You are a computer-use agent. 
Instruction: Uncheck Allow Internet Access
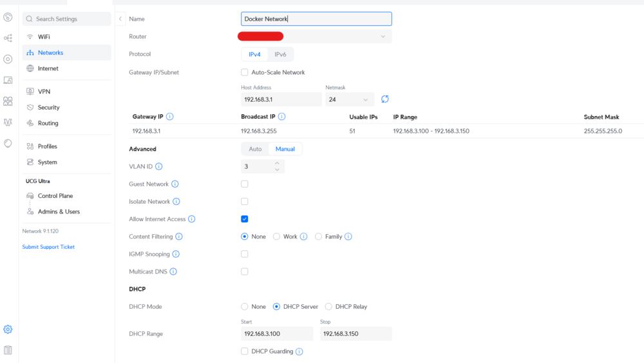pyautogui.click(x=244, y=219)
